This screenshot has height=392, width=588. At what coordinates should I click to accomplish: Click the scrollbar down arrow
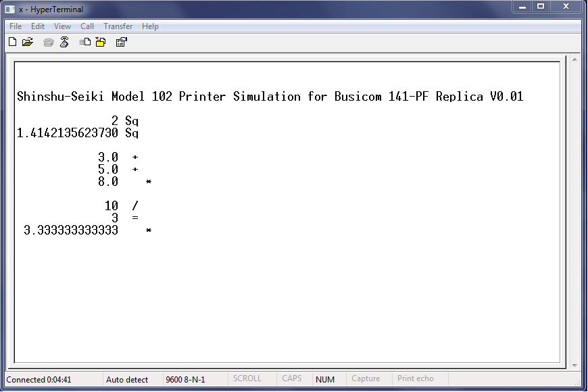(574, 366)
